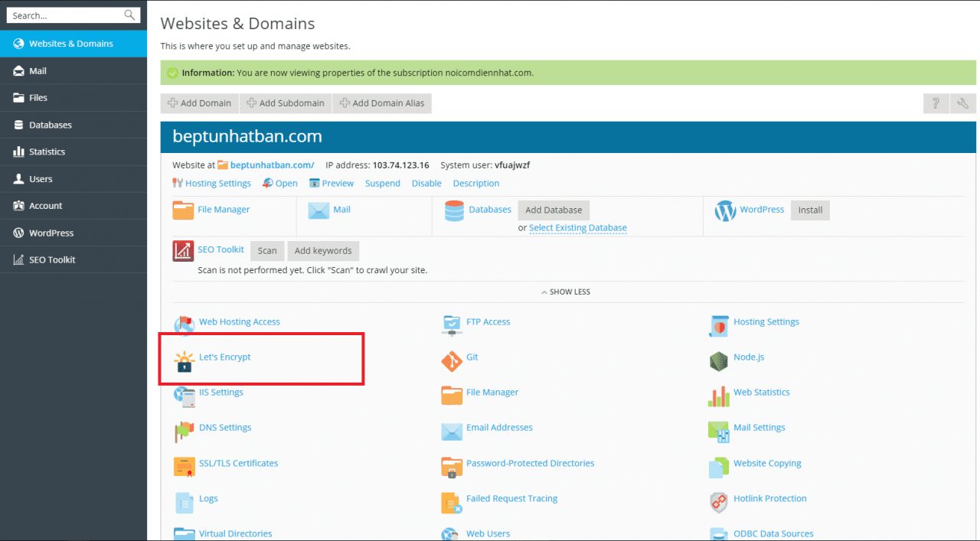Collapse the tools list with SHOW LESS
This screenshot has height=541, width=980.
pos(566,292)
